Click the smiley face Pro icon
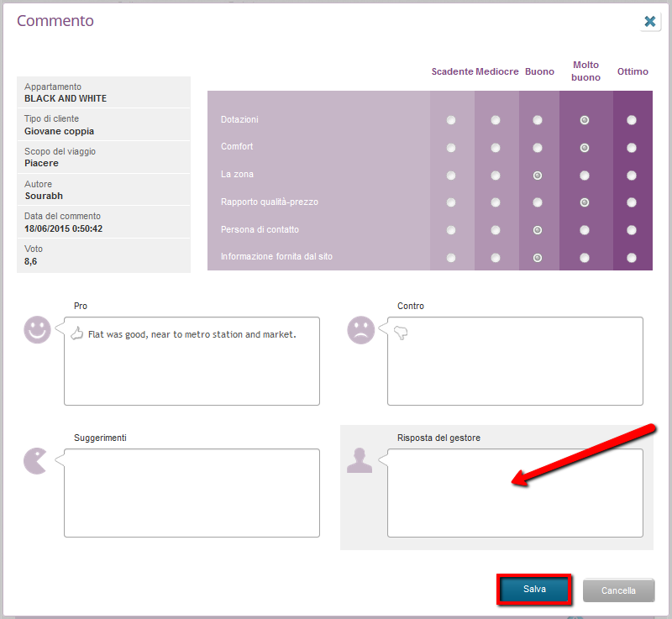Screen dimensions: 672x619 pos(37,330)
